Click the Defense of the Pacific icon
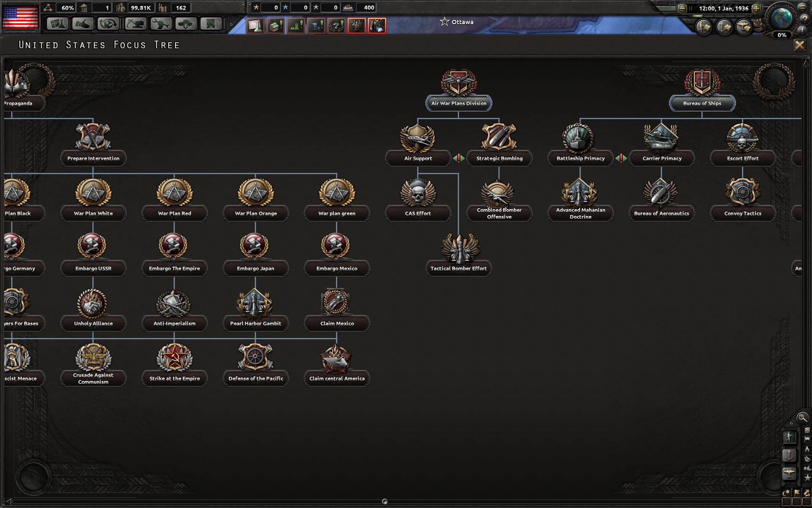Image resolution: width=812 pixels, height=508 pixels. click(255, 357)
